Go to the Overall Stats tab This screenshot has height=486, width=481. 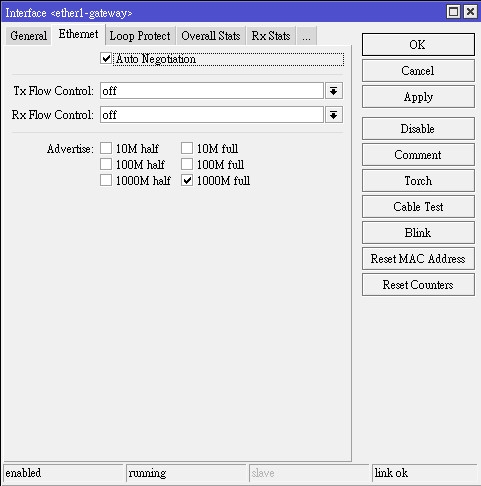(x=211, y=36)
